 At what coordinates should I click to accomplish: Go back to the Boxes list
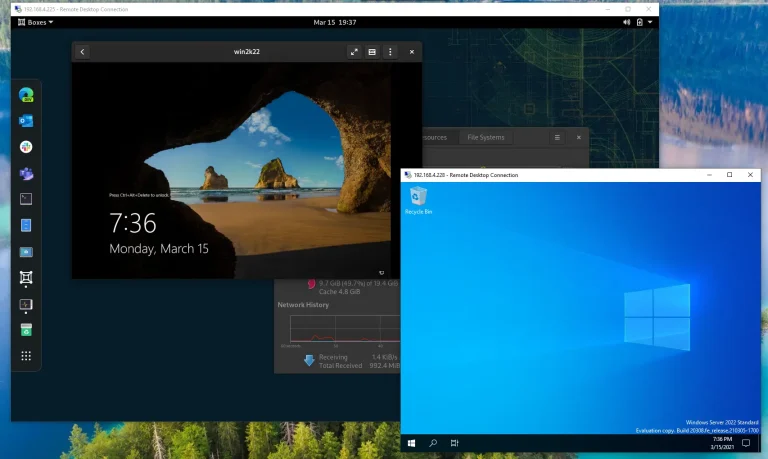pos(82,52)
